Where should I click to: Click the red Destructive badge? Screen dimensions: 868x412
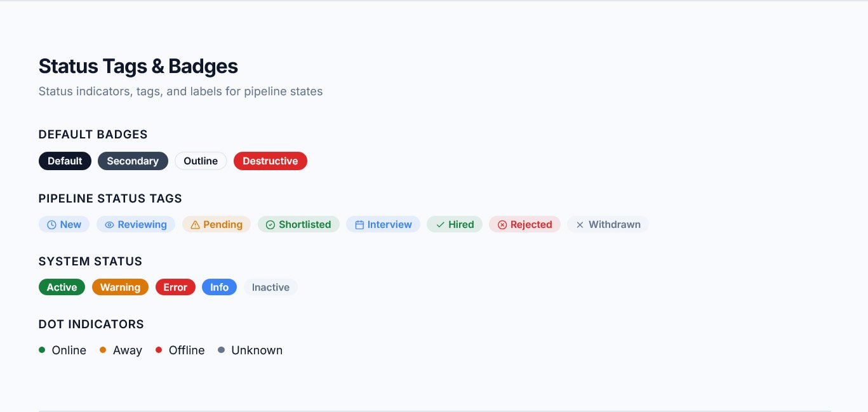pos(270,161)
